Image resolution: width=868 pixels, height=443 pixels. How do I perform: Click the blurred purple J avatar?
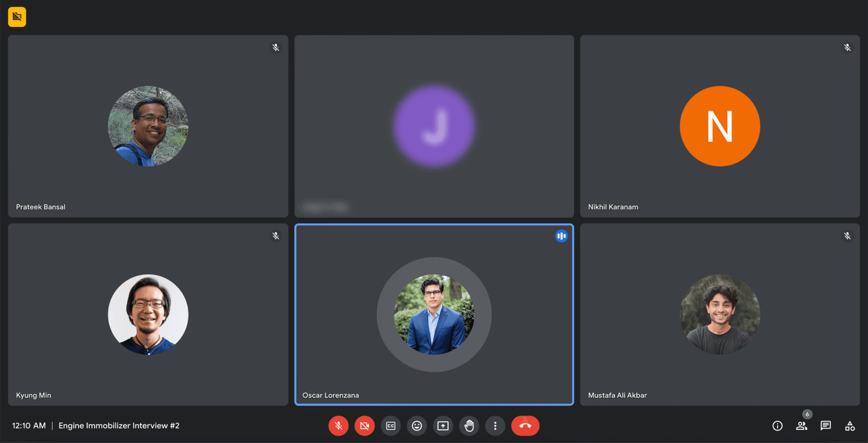(434, 126)
